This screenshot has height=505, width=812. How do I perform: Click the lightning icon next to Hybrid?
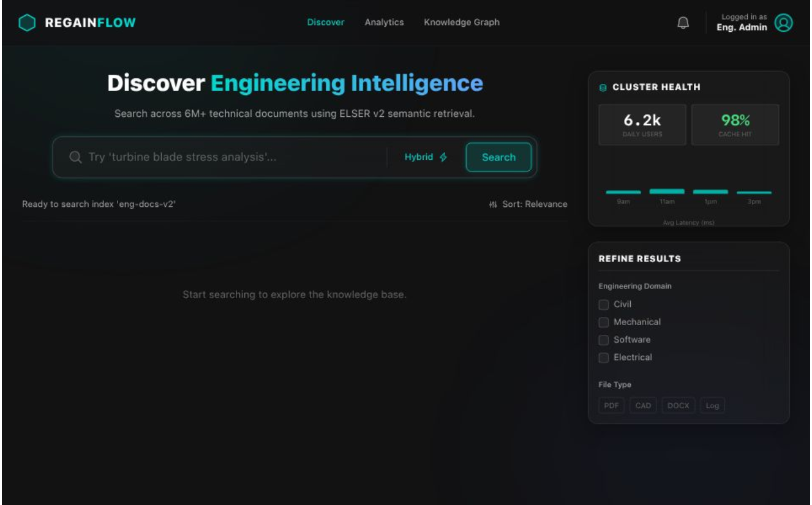point(442,157)
